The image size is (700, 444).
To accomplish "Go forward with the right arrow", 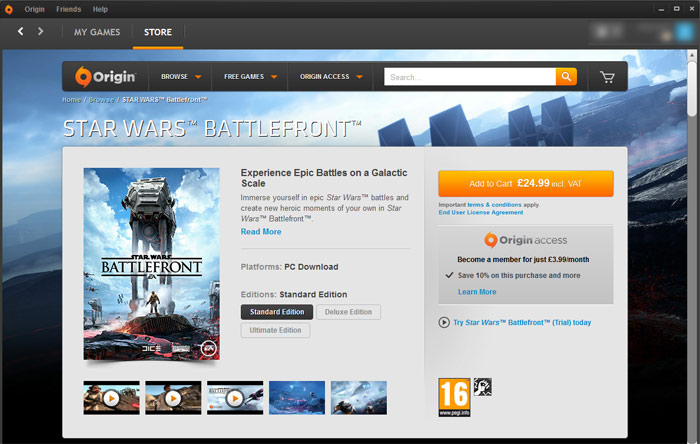I will click(41, 31).
